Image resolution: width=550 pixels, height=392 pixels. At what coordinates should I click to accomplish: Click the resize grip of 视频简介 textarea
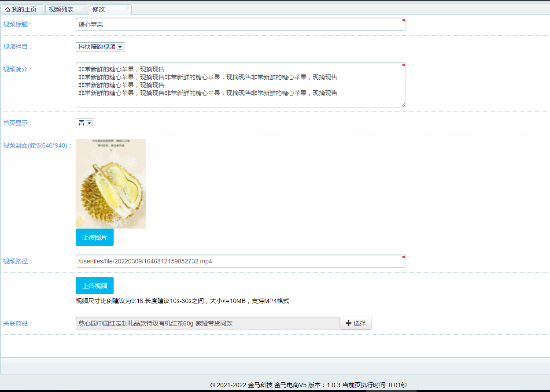point(403,105)
